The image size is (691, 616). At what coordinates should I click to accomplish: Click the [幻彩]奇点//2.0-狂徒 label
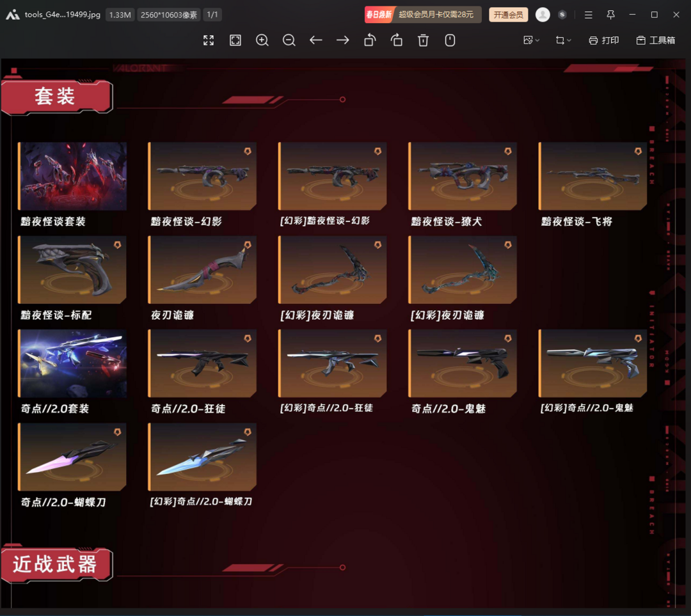[x=326, y=408]
